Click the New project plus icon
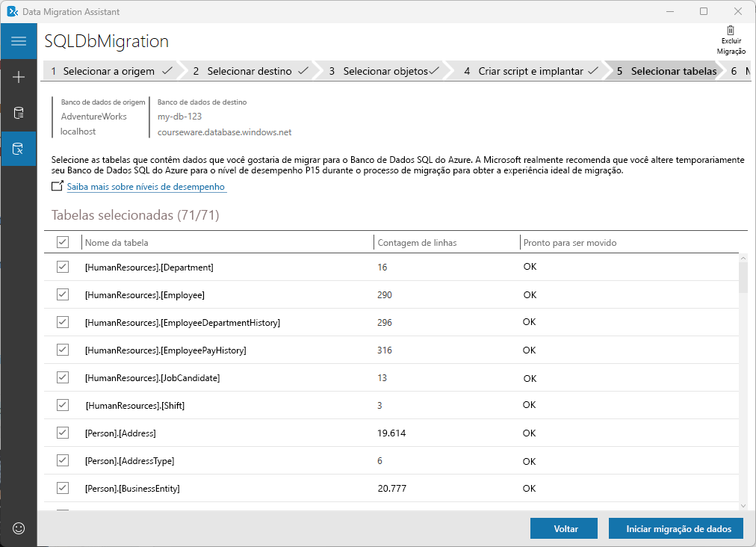Screen dimensions: 756x547 click(x=19, y=77)
